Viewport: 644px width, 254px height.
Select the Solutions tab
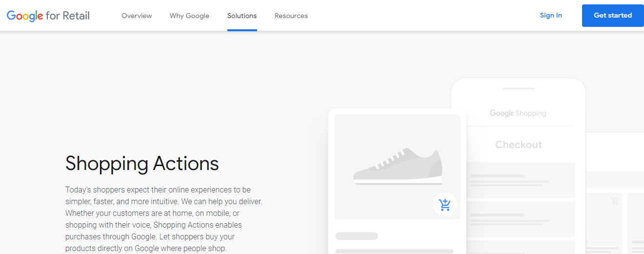pyautogui.click(x=242, y=16)
